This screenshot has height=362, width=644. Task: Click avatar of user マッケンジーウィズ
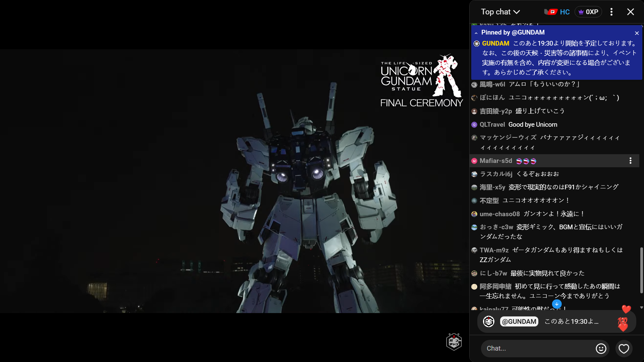[474, 138]
